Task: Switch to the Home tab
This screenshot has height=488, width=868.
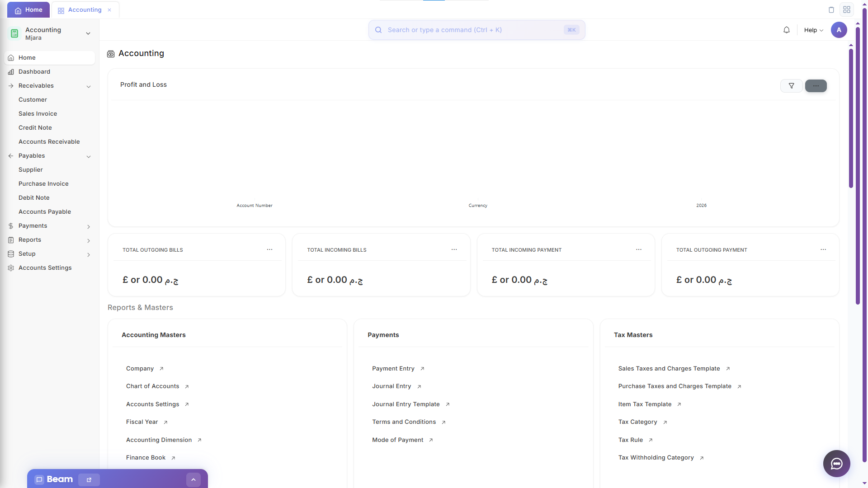Action: tap(28, 9)
